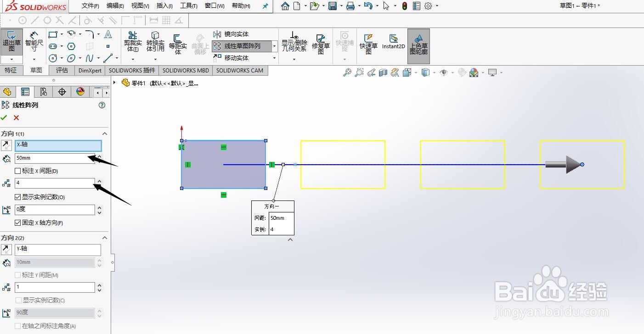Activate Convert Entities (转换实体引用)
The image size is (644, 334).
(155, 42)
